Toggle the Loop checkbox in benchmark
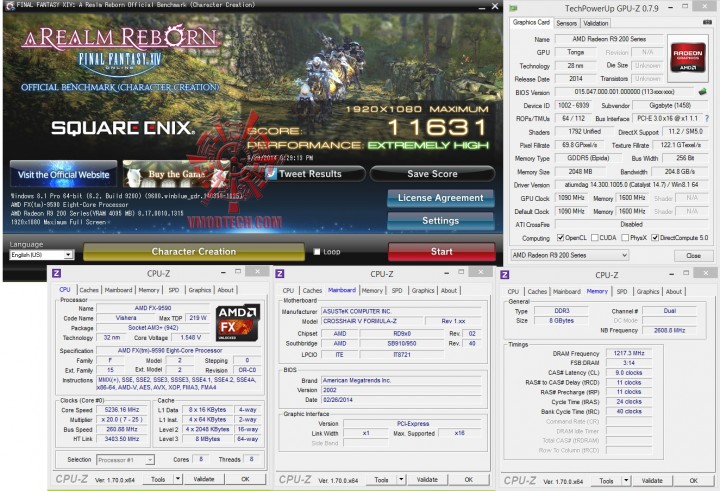Image resolution: width=720 pixels, height=491 pixels. tap(316, 252)
